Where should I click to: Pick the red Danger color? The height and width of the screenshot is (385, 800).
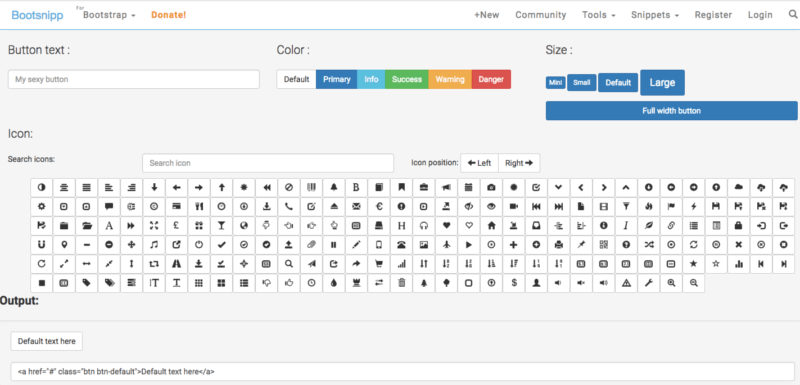(x=491, y=80)
